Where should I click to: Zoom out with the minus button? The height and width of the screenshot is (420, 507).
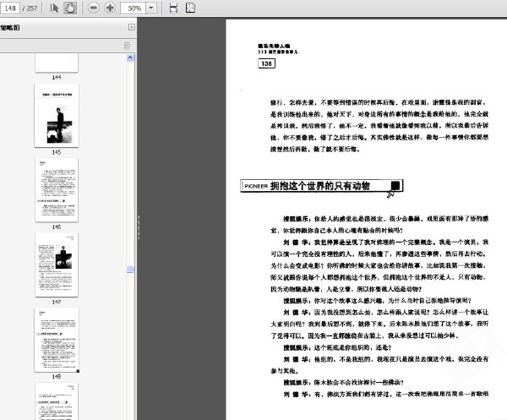94,8
